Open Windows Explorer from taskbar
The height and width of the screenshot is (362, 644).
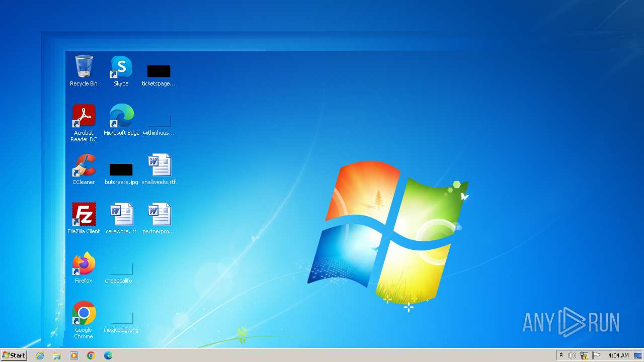(x=57, y=355)
